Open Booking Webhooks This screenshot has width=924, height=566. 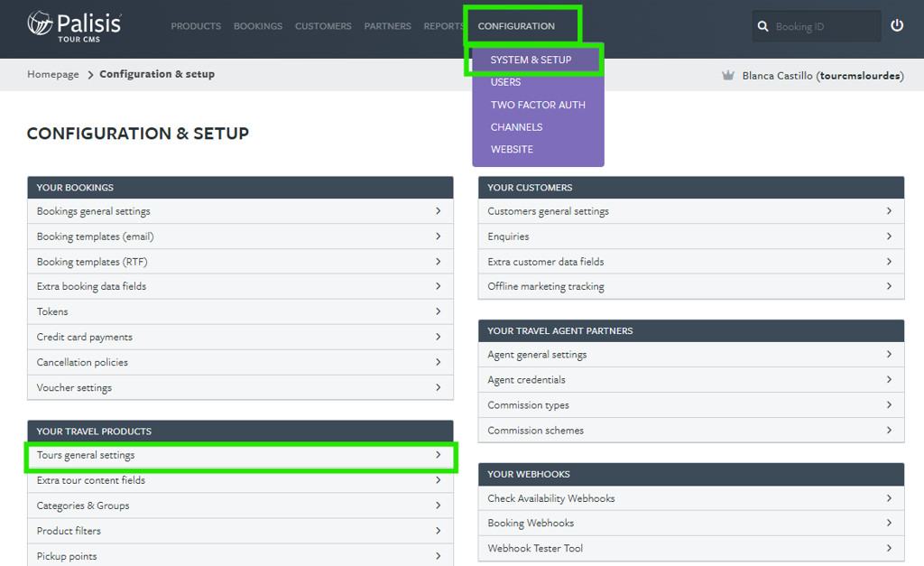click(x=691, y=523)
